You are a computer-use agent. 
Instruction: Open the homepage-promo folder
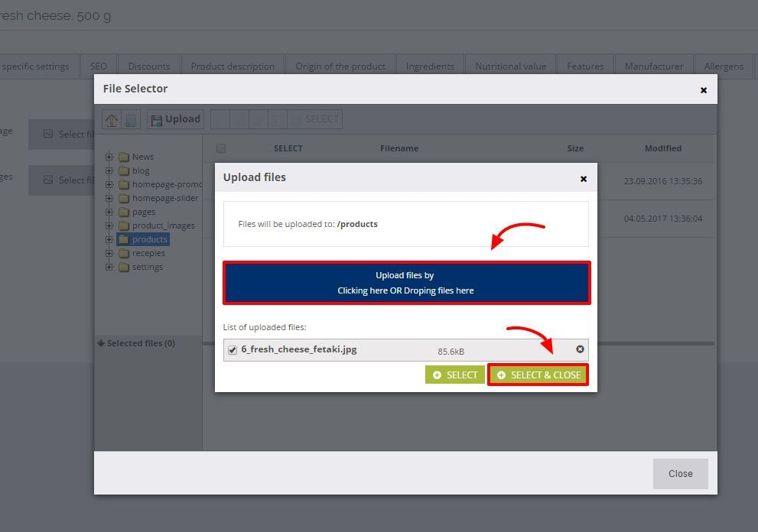pos(167,184)
